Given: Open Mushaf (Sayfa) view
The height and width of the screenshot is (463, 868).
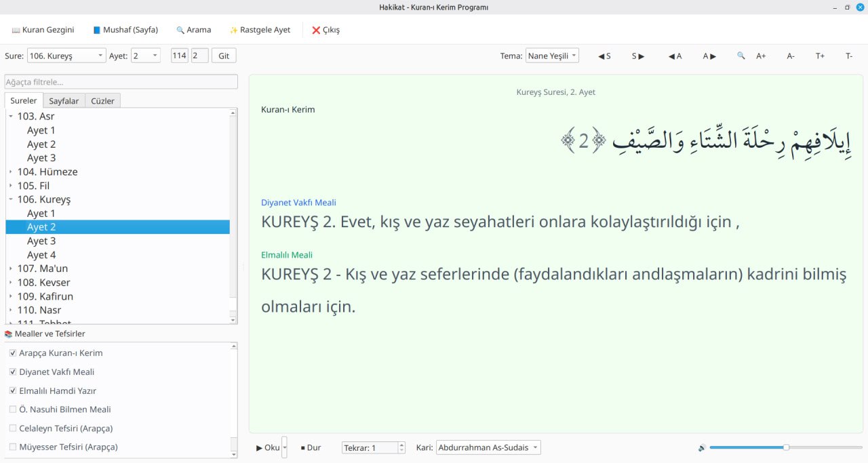Looking at the screenshot, I should click(125, 30).
